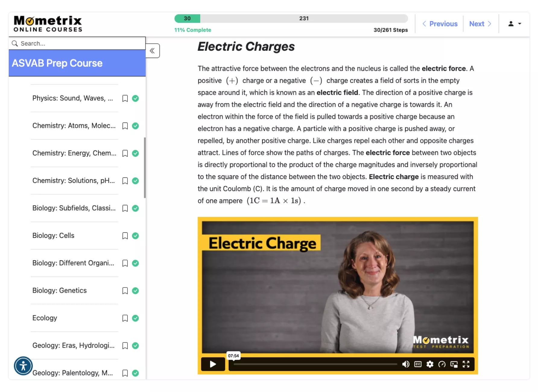Open the ASVAB Prep Course header link
Viewport: 538px width, 392px height.
pos(57,63)
